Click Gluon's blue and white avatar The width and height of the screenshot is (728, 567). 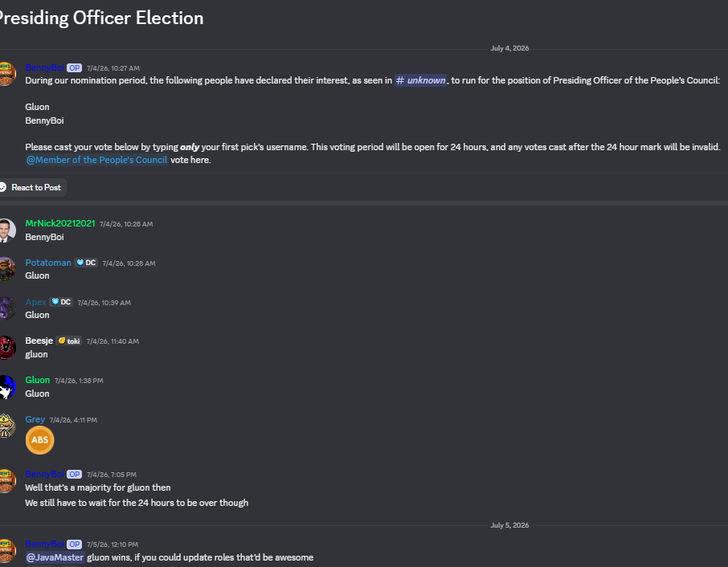(x=7, y=387)
